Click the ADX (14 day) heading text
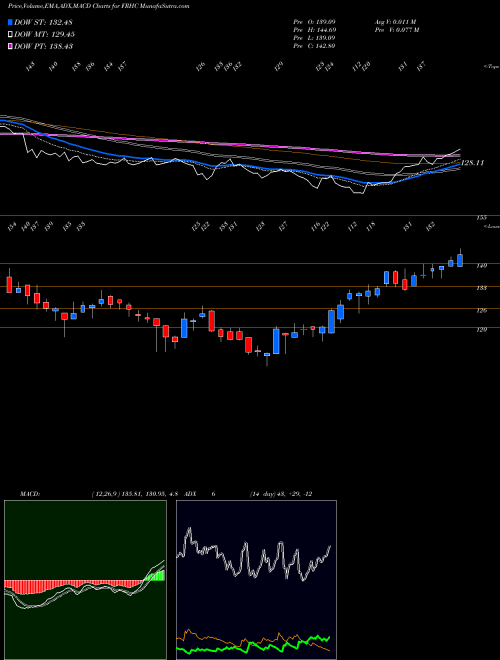The width and height of the screenshot is (500, 660). [x=249, y=494]
